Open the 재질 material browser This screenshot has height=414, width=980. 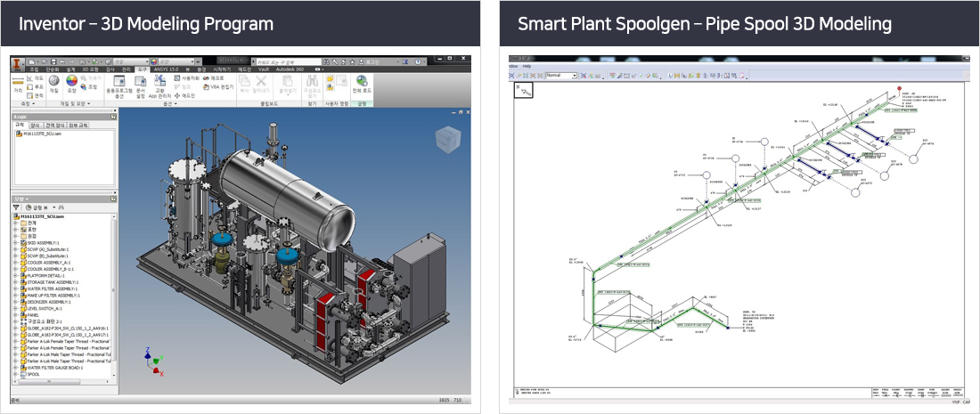[x=53, y=85]
